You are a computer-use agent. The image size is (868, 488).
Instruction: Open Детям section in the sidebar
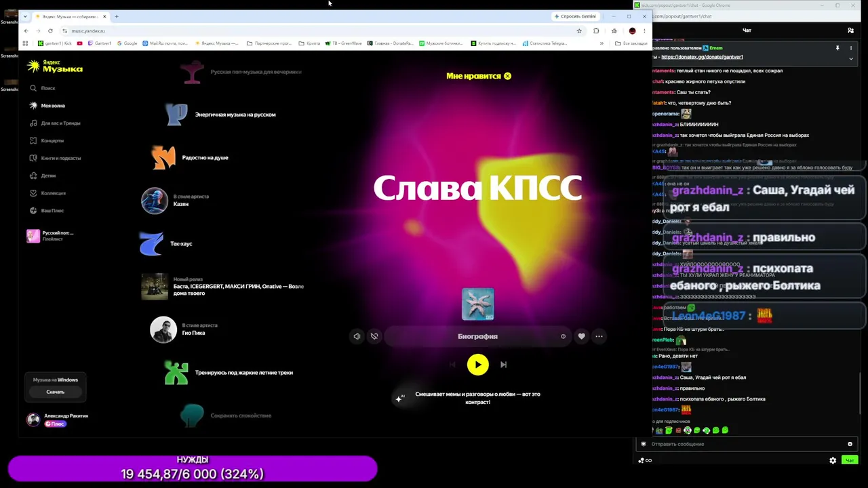click(43, 176)
